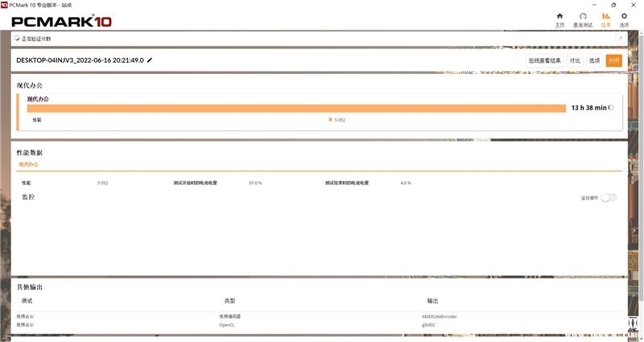The height and width of the screenshot is (342, 644).
Task: Click the PCMark 10 logo
Action: [62, 22]
